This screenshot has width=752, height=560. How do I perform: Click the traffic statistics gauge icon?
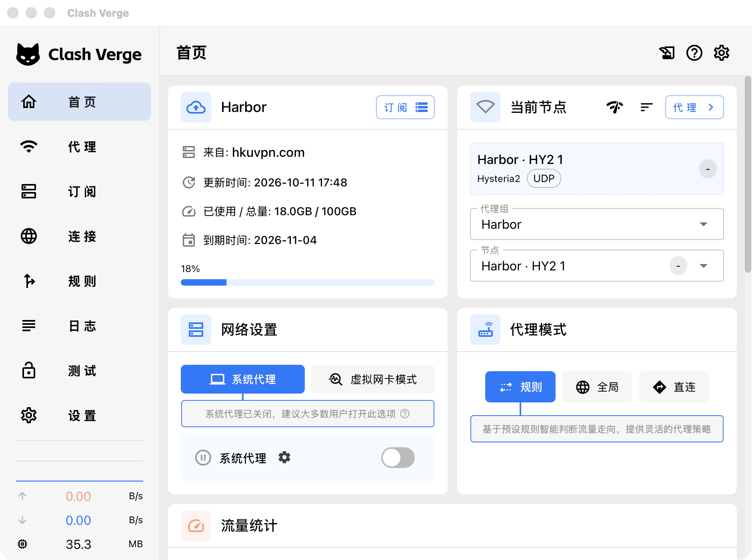click(196, 526)
